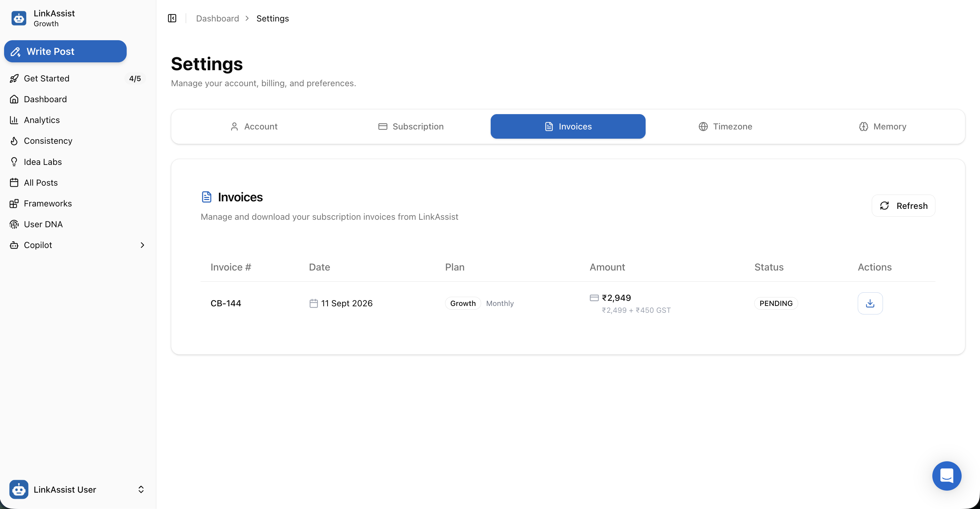Open the Memory tab

point(882,126)
